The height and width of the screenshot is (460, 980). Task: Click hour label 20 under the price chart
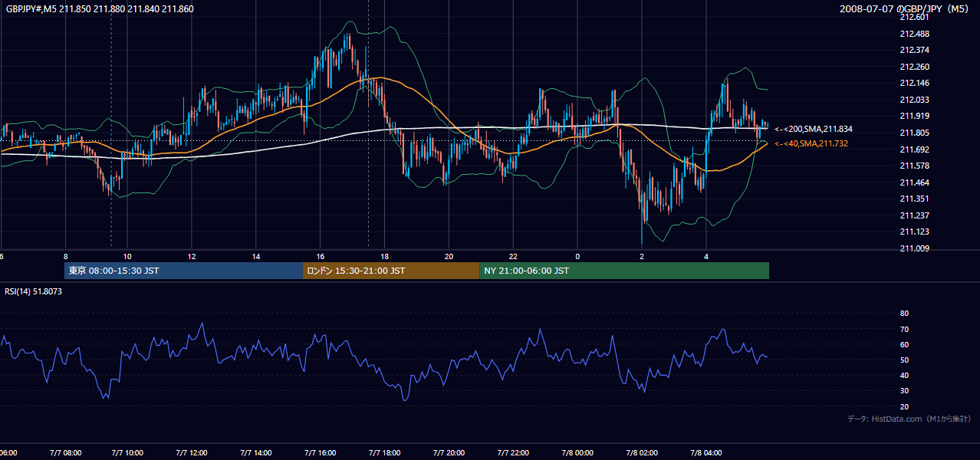point(449,256)
